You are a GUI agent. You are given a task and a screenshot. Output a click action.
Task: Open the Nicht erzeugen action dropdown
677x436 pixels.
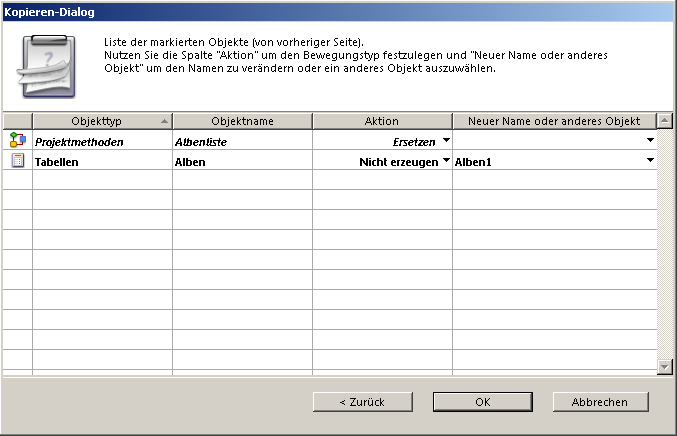[x=446, y=160]
